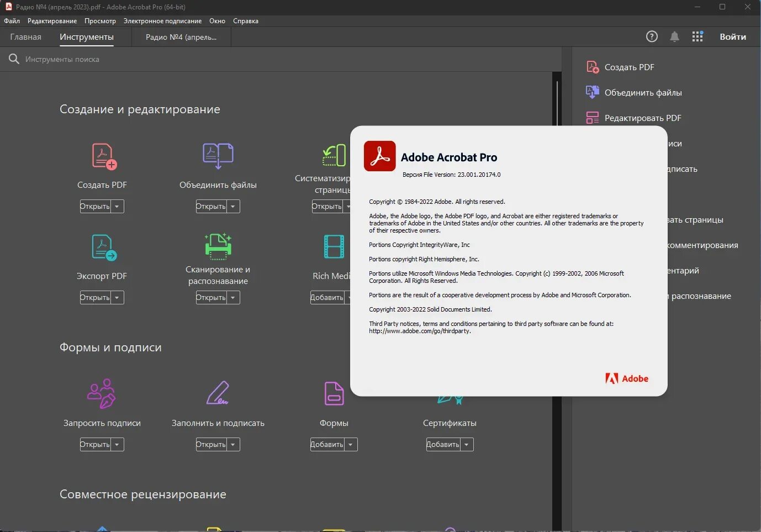Click the Совместное рецензирование section heading
The width and height of the screenshot is (761, 532).
143,494
